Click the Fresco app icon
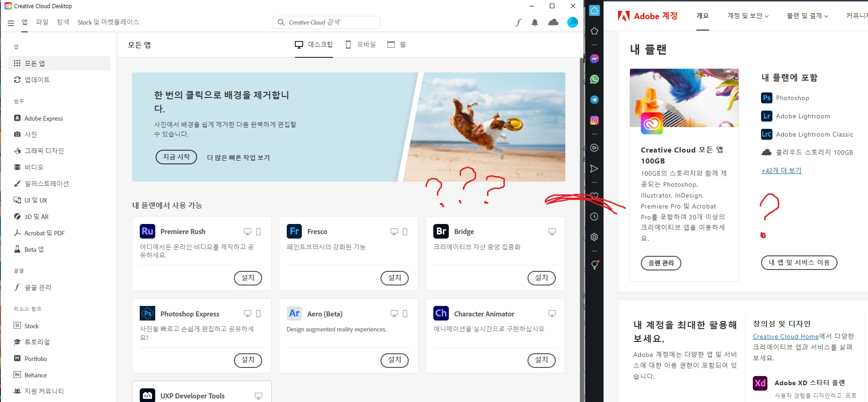Screen dimensions: 868x402 [x=294, y=231]
